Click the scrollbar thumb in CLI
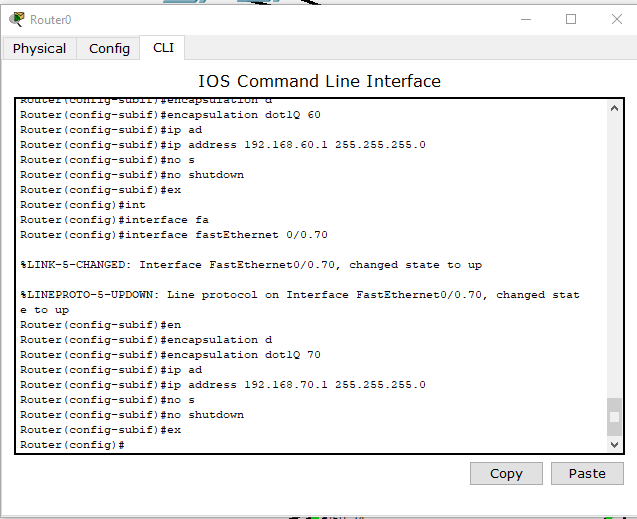This screenshot has width=637, height=519. [614, 417]
